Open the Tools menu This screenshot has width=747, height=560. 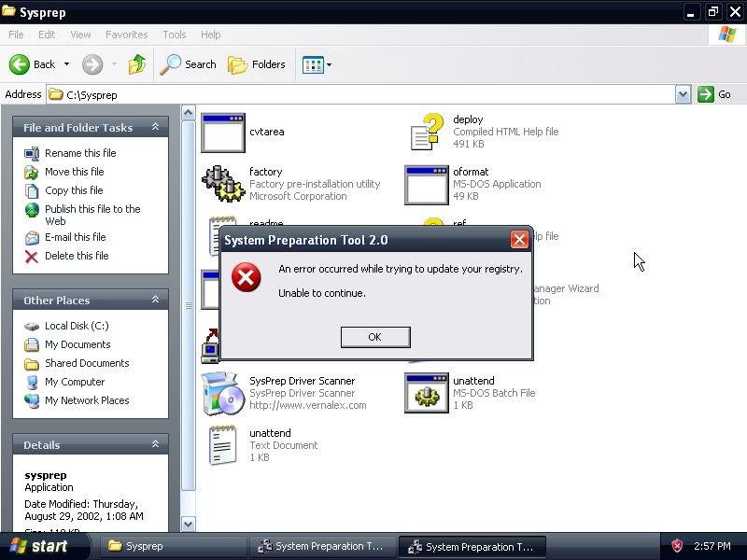(175, 35)
